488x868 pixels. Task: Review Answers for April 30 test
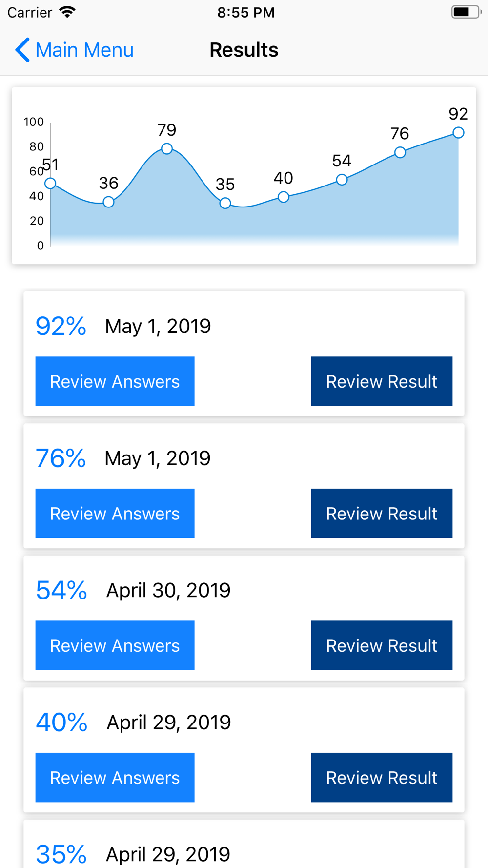point(115,645)
